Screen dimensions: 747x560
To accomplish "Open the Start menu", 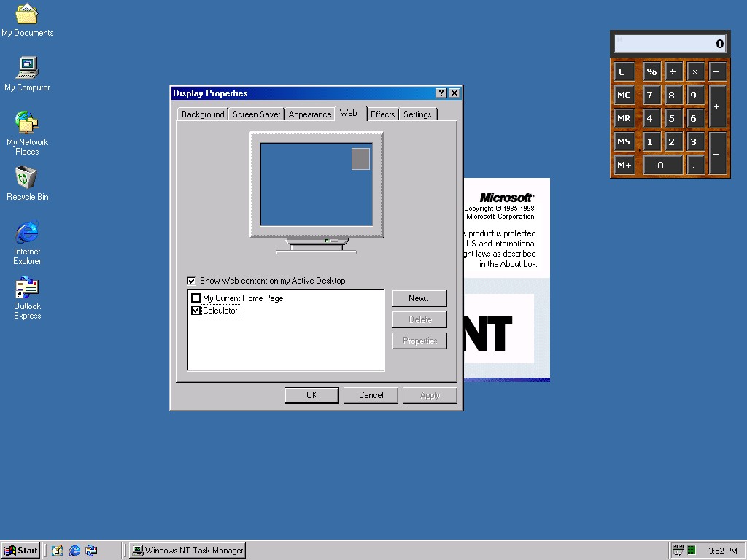I will click(21, 551).
